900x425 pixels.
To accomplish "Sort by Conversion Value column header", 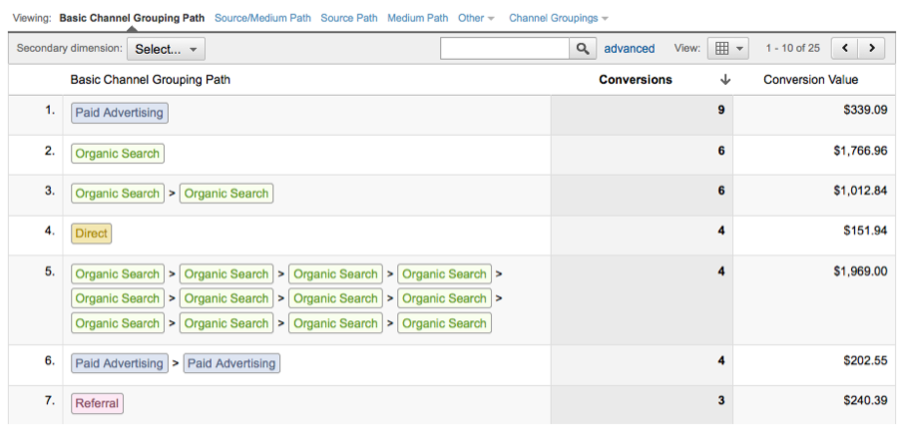I will [810, 80].
